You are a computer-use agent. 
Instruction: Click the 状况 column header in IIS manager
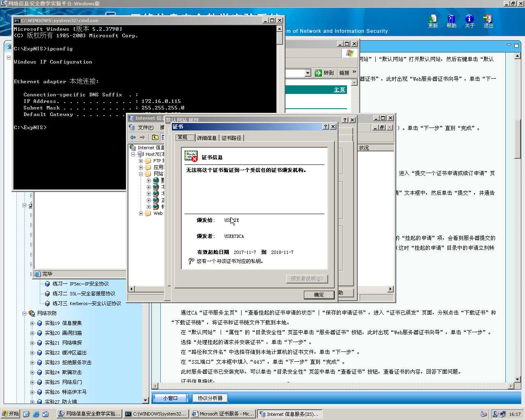point(376,148)
